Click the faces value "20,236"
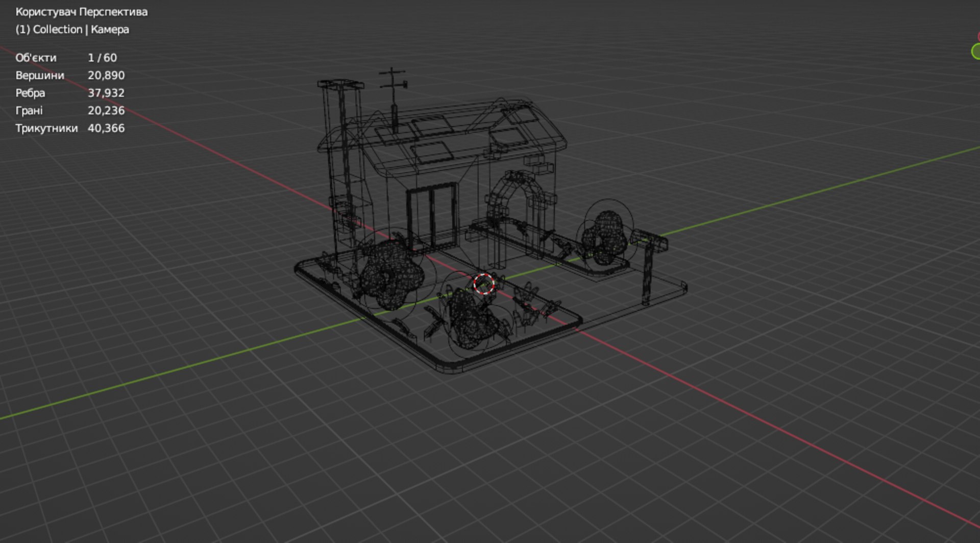 106,110
